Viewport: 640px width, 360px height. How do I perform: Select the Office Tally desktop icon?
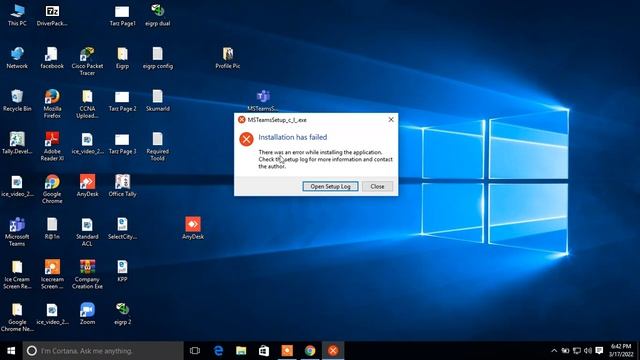122,186
